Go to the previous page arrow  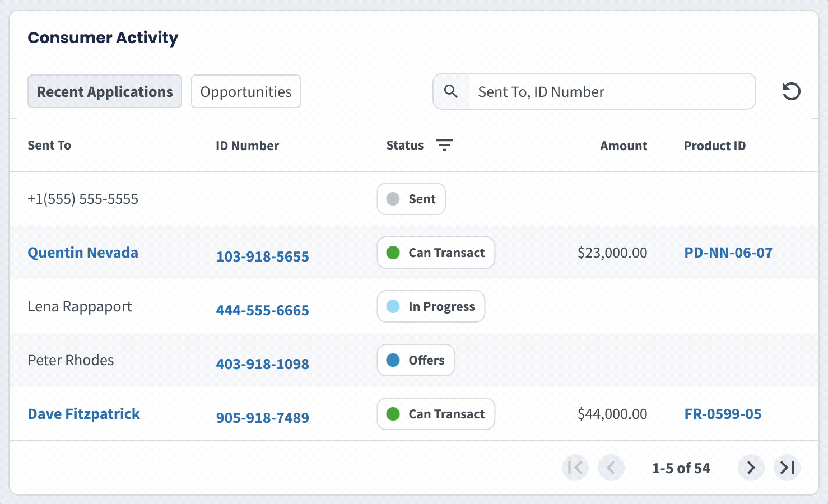pos(611,468)
